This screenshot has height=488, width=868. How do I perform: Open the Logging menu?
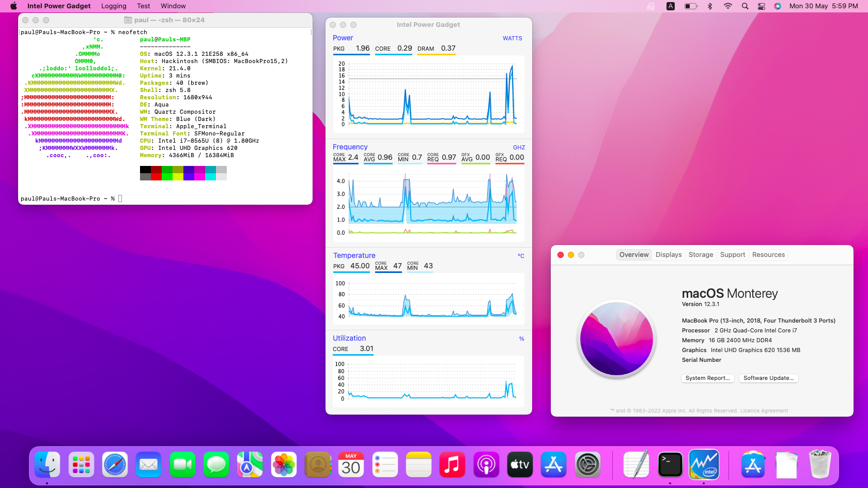(x=114, y=6)
